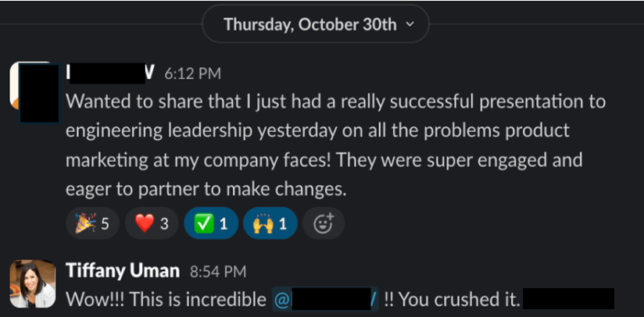Toggle the green check mark reaction
This screenshot has width=644, height=317.
pyautogui.click(x=210, y=225)
